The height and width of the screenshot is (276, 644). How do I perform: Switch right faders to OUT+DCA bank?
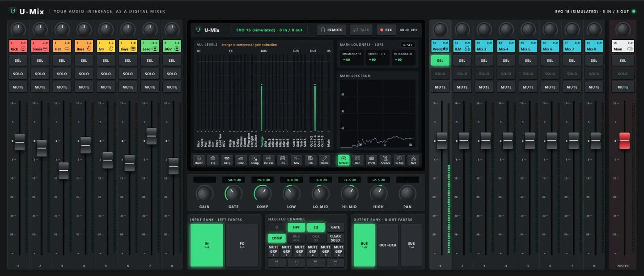(388, 245)
